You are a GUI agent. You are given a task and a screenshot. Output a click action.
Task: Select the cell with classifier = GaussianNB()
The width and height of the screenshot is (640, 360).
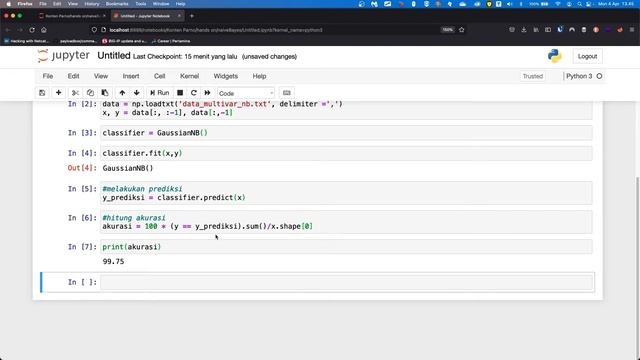tap(346, 133)
